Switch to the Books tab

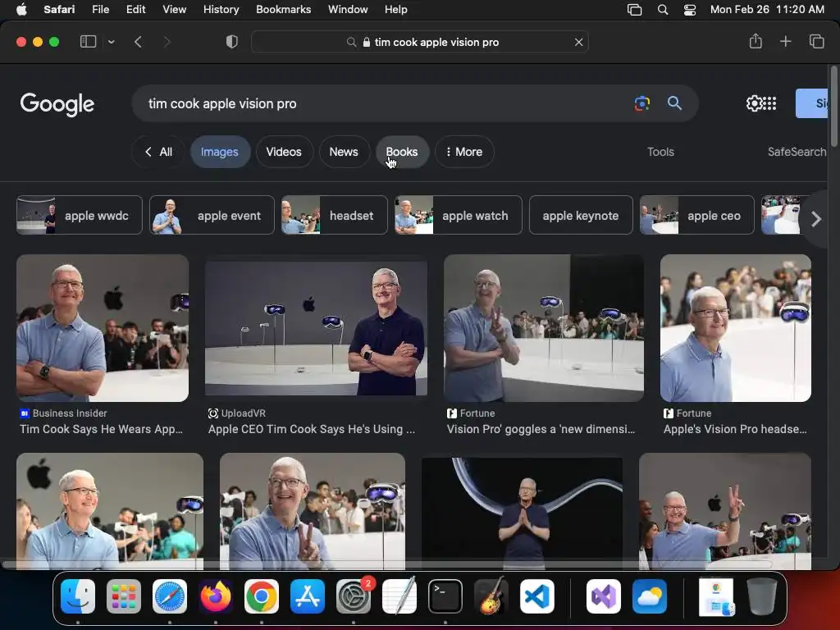pos(402,152)
